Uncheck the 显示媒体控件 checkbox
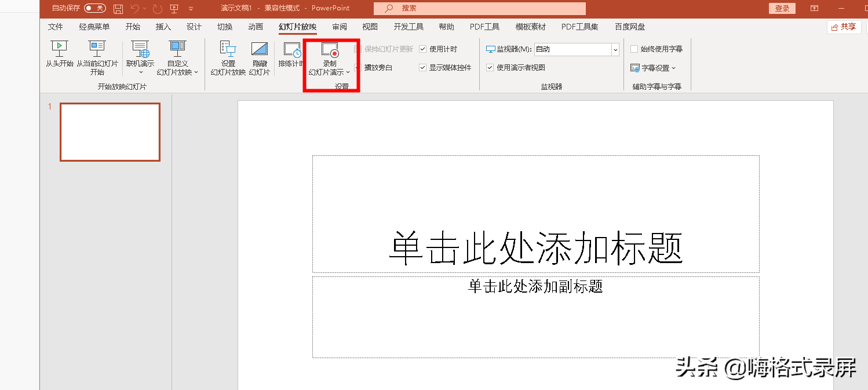Screen dimensions: 868x390 click(423, 68)
